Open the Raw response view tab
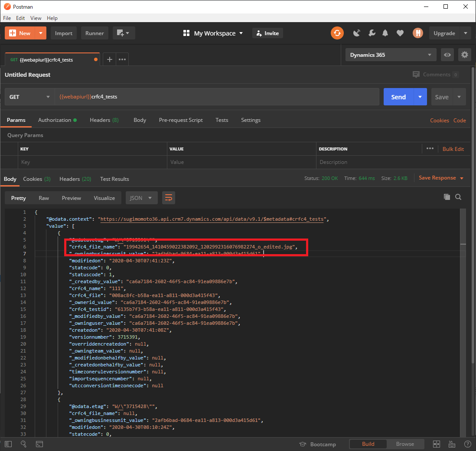 click(44, 198)
